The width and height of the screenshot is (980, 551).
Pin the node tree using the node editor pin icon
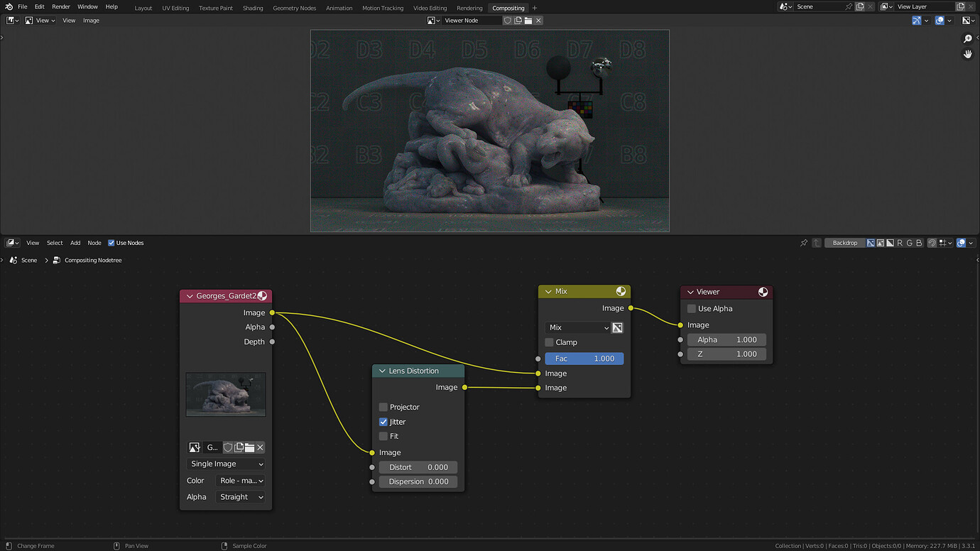[x=804, y=243]
